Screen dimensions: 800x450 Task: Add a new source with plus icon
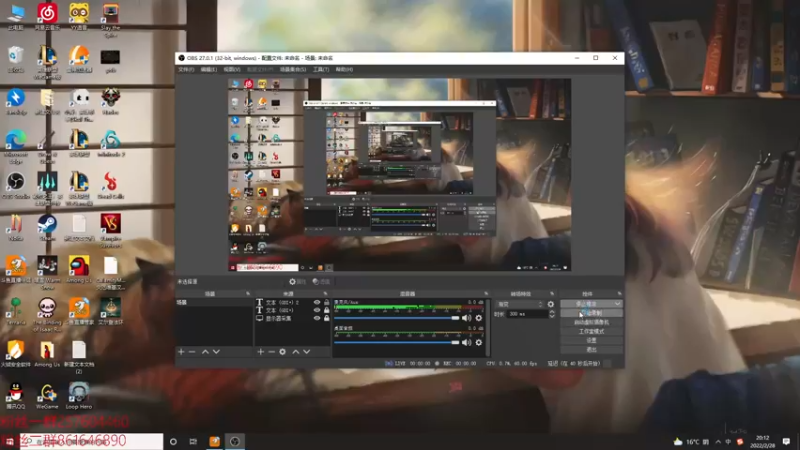click(261, 352)
